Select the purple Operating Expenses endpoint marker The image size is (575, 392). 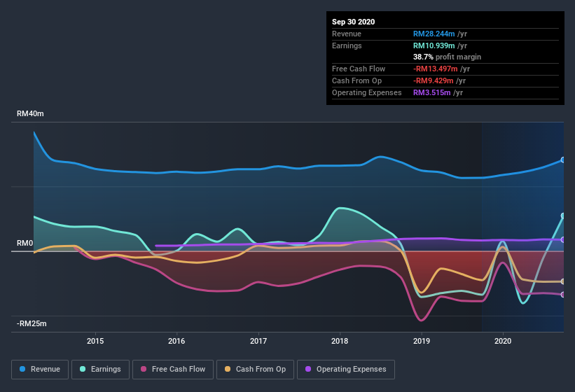click(563, 239)
